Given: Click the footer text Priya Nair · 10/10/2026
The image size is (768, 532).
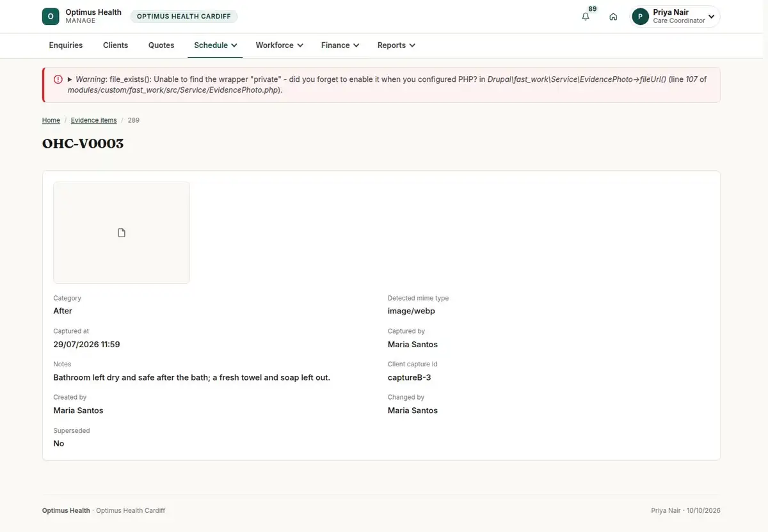Looking at the screenshot, I should pyautogui.click(x=685, y=511).
